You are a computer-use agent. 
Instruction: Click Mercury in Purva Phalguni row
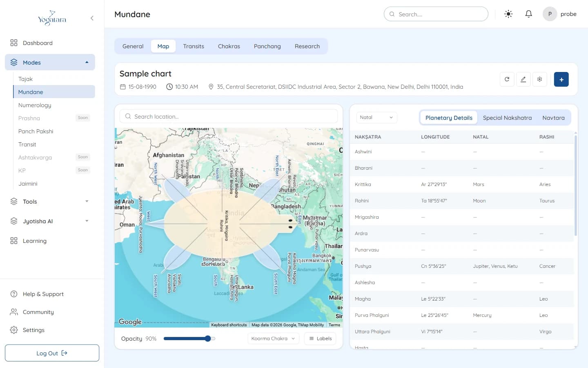[x=482, y=315]
